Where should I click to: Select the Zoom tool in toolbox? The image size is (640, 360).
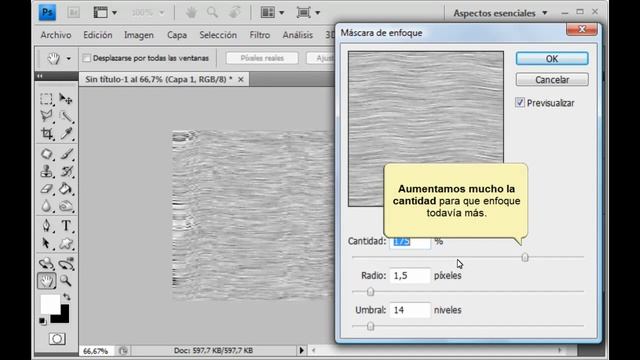(66, 281)
